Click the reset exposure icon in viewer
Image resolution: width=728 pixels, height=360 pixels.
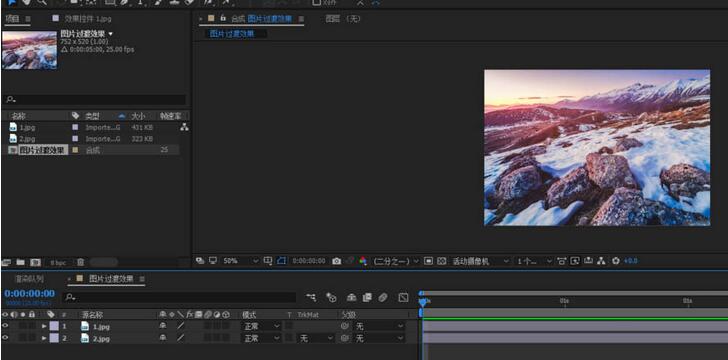coord(616,261)
